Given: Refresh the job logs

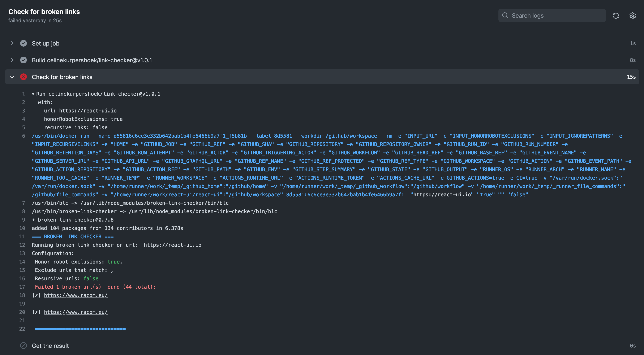Looking at the screenshot, I should click(x=616, y=16).
